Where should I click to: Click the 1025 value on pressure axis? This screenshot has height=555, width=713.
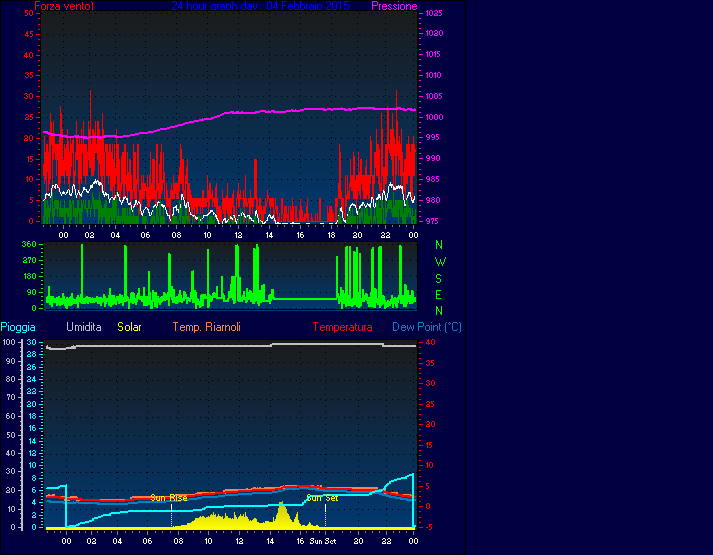coord(434,14)
